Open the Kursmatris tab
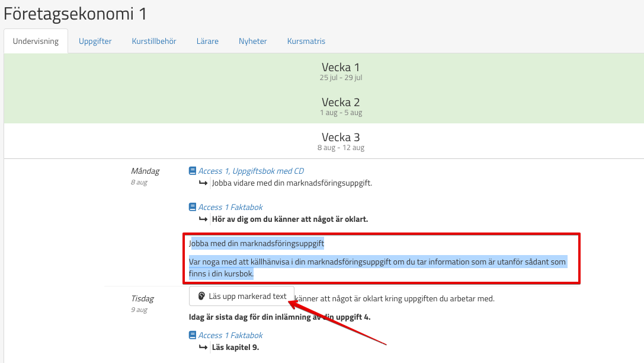Image resolution: width=644 pixels, height=363 pixels. tap(306, 41)
